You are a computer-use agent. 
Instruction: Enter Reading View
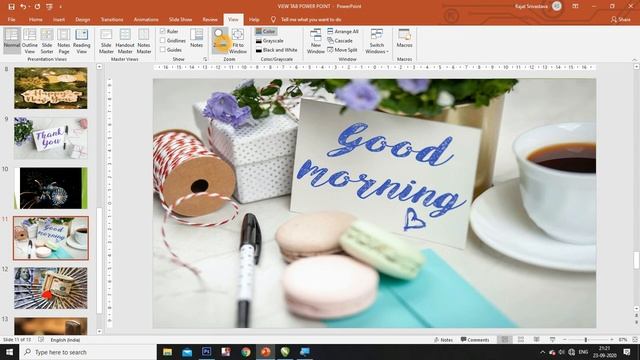[82, 41]
